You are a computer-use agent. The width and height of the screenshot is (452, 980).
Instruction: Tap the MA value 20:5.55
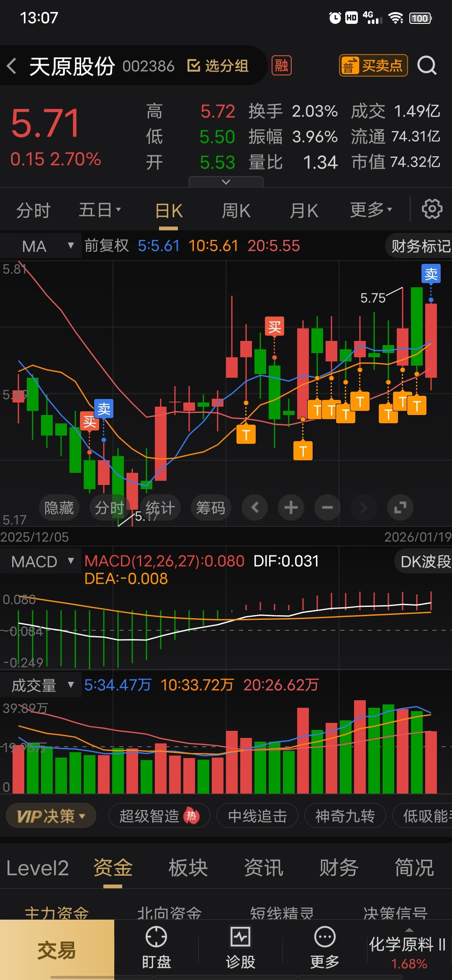274,246
